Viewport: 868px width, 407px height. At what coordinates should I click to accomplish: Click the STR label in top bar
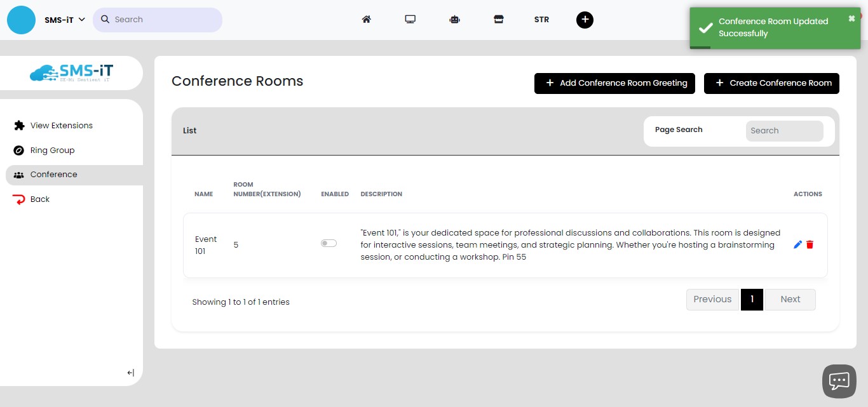541,20
